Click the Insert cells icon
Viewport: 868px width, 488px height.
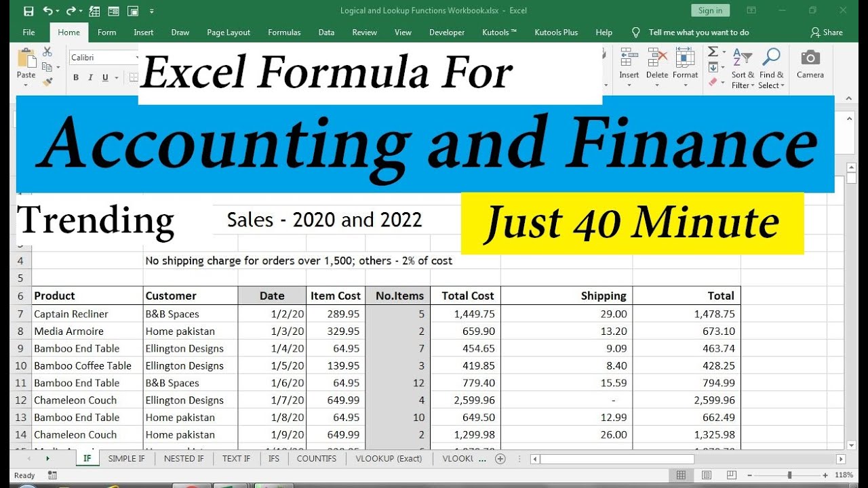(629, 58)
